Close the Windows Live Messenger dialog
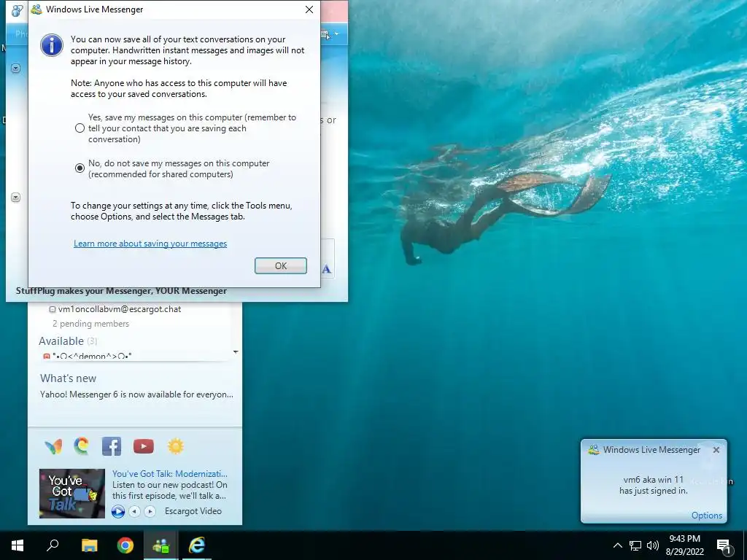 coord(309,9)
